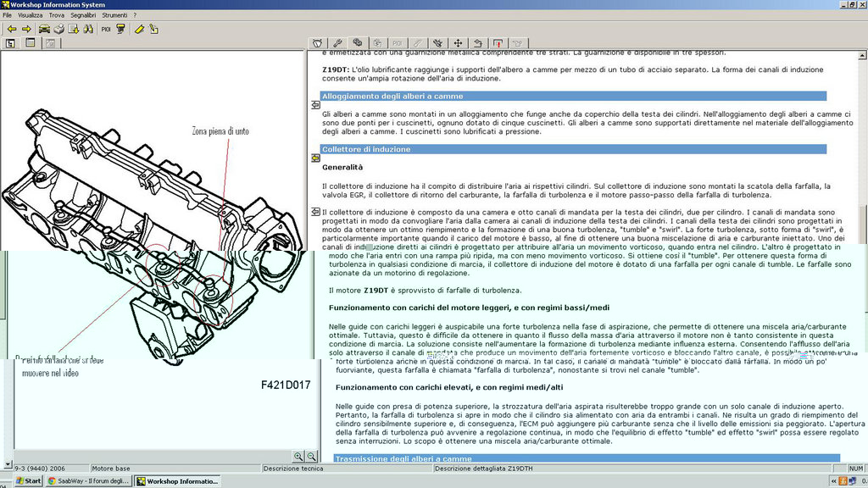Click the pointing hand note icon

point(154,29)
